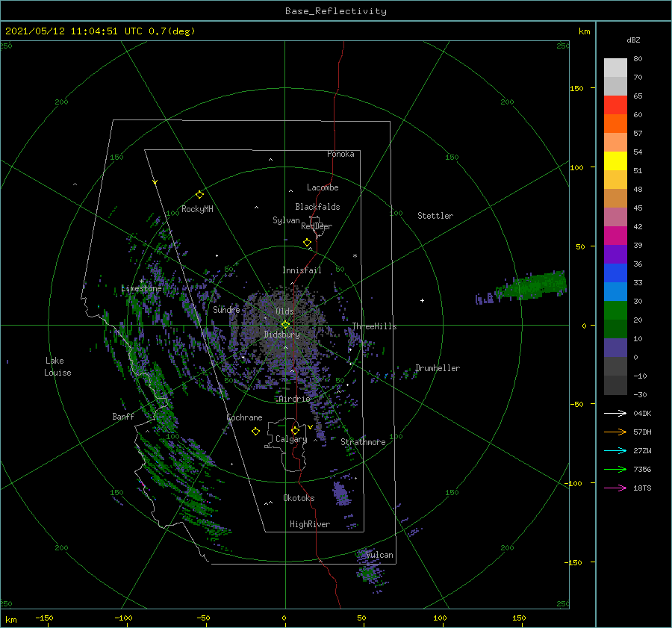Click the Cochrane label

coord(244,417)
